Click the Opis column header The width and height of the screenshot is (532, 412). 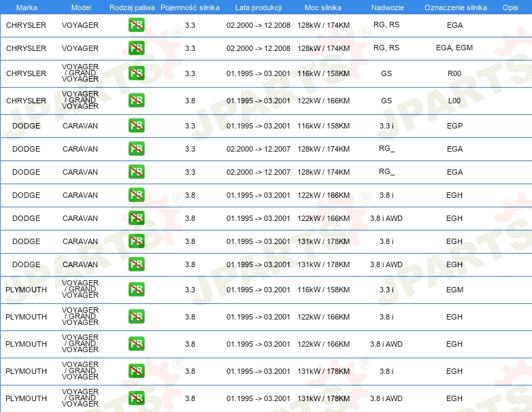(x=510, y=7)
